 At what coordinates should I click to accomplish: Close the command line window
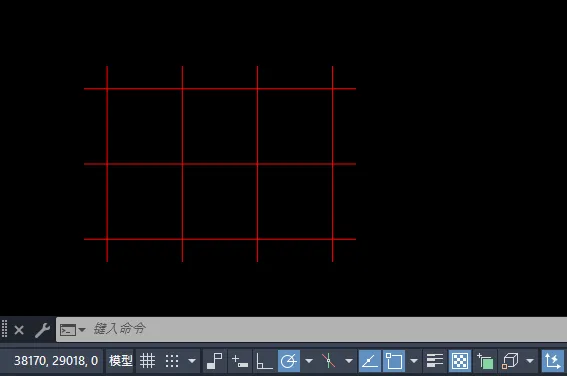tap(19, 330)
